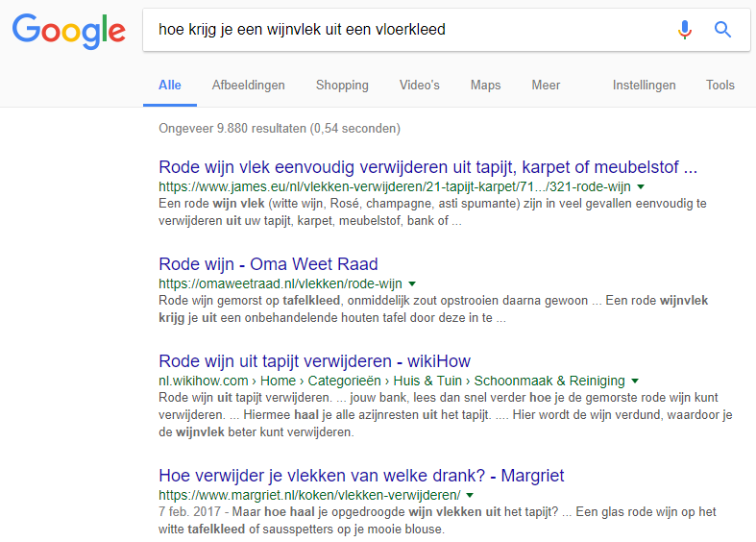This screenshot has height=542, width=756.
Task: Click the blue magnifier search icon
Action: click(x=722, y=30)
